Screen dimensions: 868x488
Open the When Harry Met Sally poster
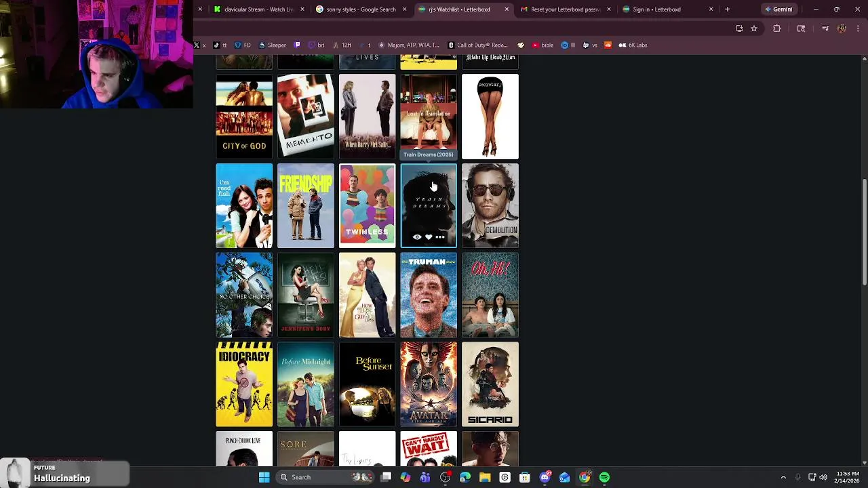click(367, 117)
